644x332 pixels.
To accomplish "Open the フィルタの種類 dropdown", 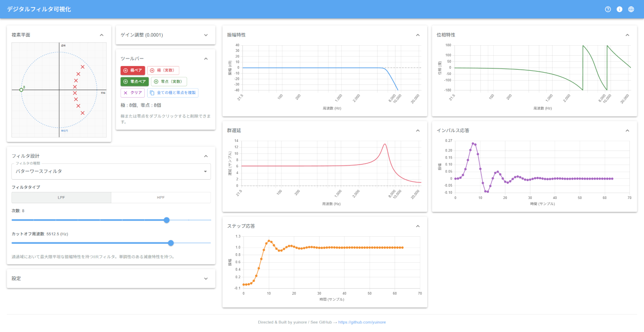I will pos(111,171).
